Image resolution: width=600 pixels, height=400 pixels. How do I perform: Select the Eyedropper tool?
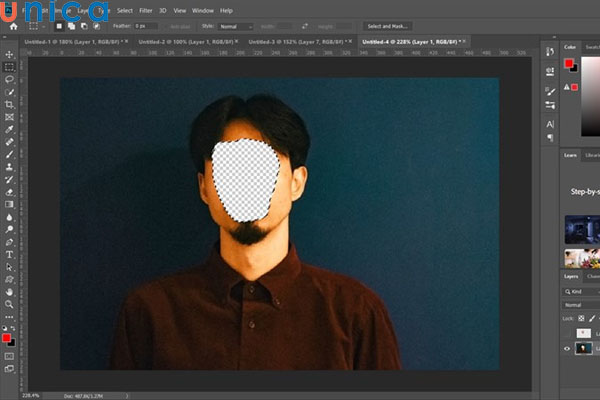coord(9,129)
